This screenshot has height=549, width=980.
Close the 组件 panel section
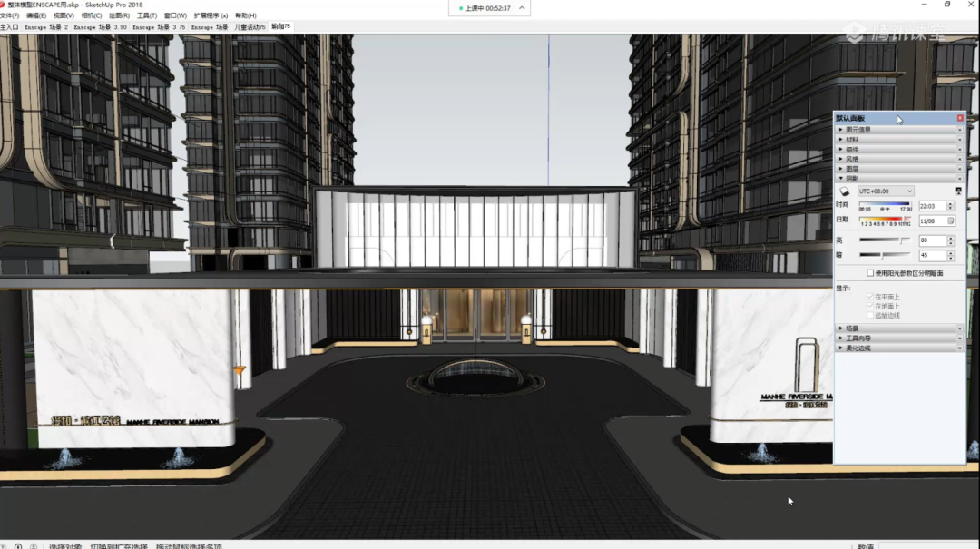pyautogui.click(x=960, y=150)
